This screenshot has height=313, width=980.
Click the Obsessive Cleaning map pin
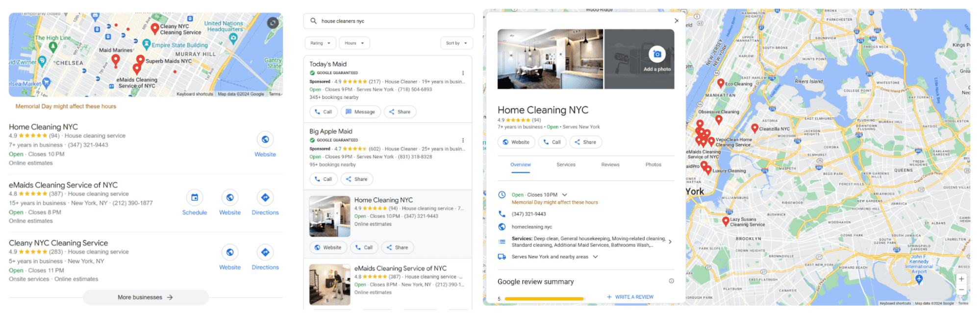click(x=719, y=120)
